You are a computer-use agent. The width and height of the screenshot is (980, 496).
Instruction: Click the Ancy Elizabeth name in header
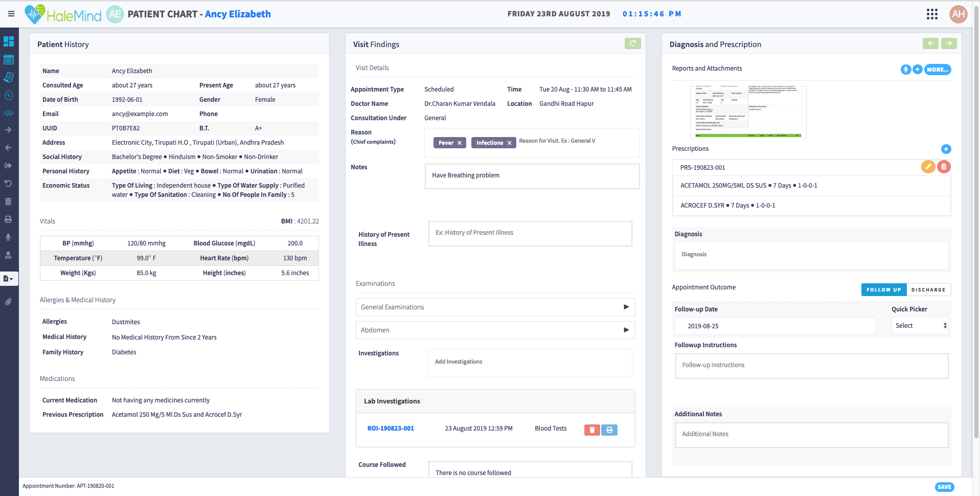pos(238,14)
